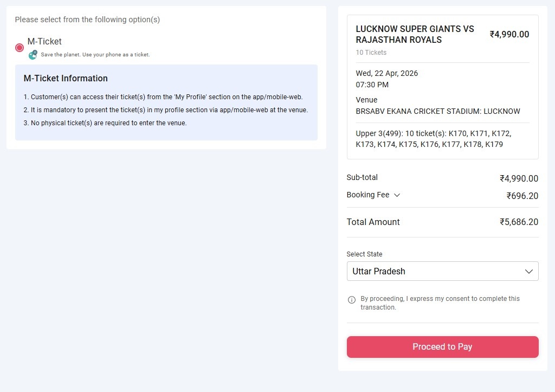Click the Upper 3(499) seat numbers list
This screenshot has height=392, width=555.
(x=433, y=139)
